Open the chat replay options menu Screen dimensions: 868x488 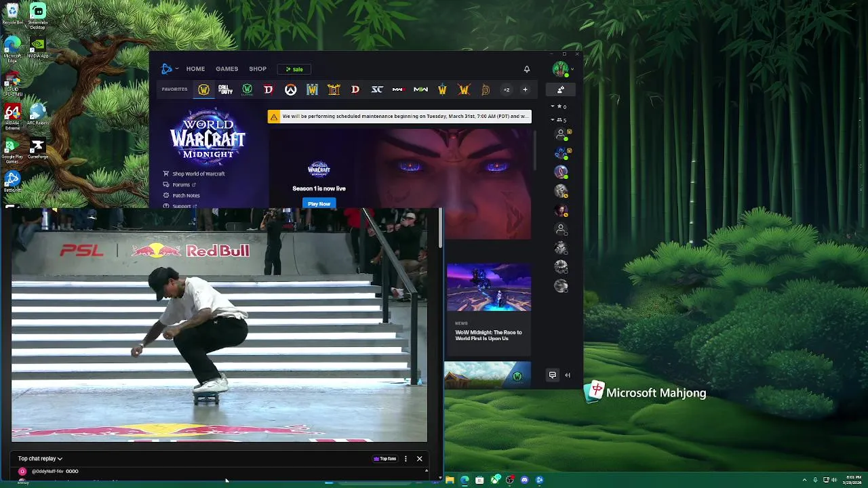(406, 459)
